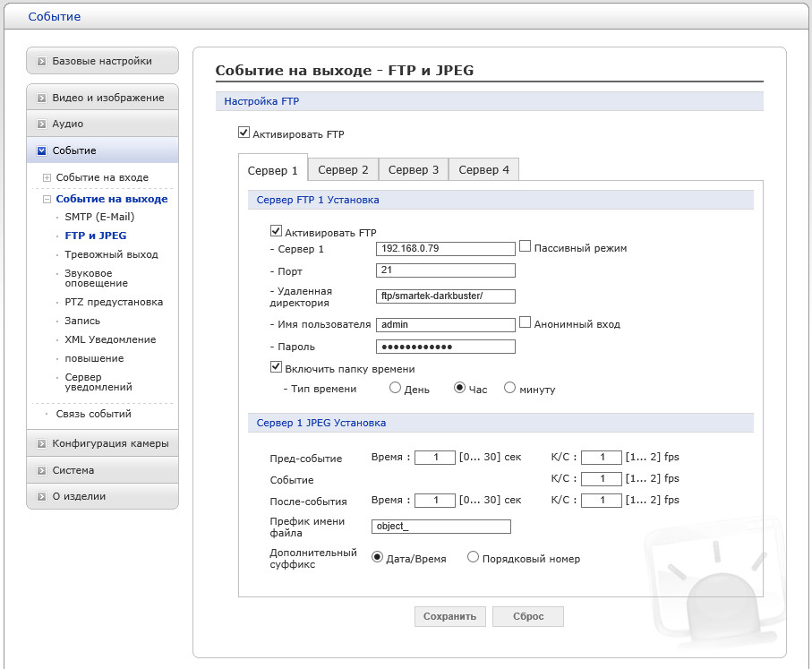812x669 pixels.
Task: Click arrow icon next to Аудио
Action: [42, 124]
